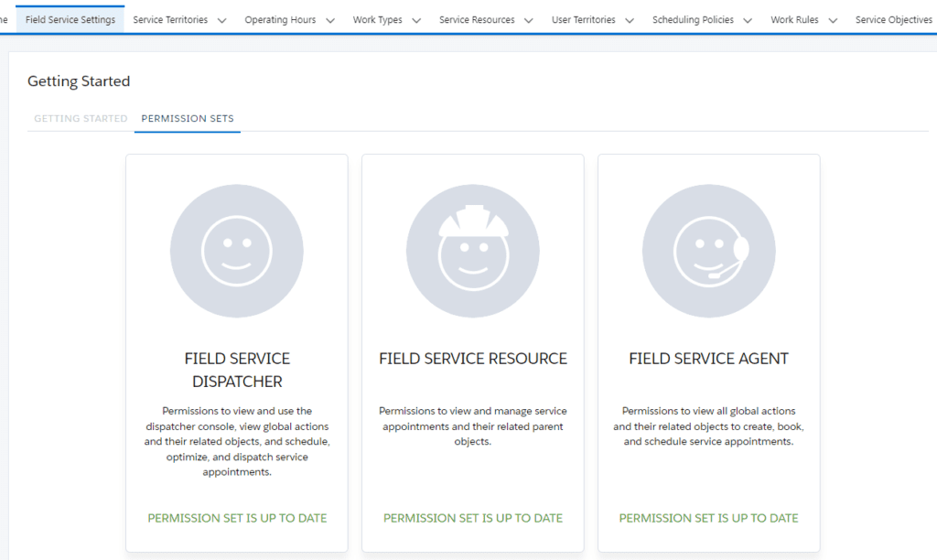Expand the Work Types chevron
937x560 pixels.
pyautogui.click(x=417, y=19)
